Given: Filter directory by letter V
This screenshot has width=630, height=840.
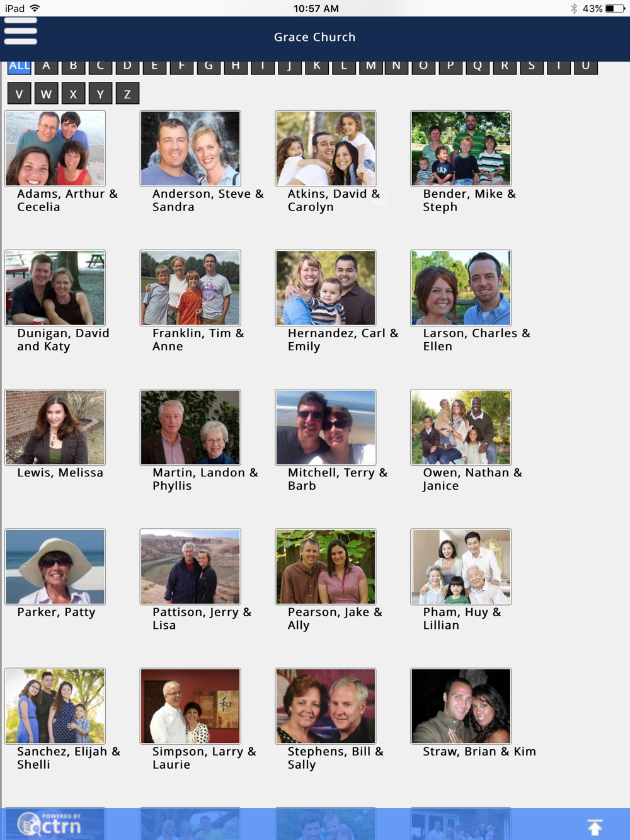Looking at the screenshot, I should point(20,94).
